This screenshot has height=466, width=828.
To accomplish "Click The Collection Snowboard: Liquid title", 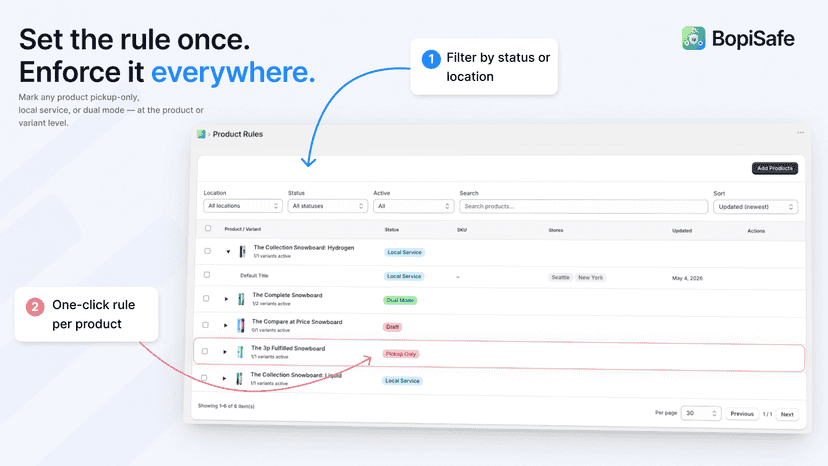I will tap(296, 375).
